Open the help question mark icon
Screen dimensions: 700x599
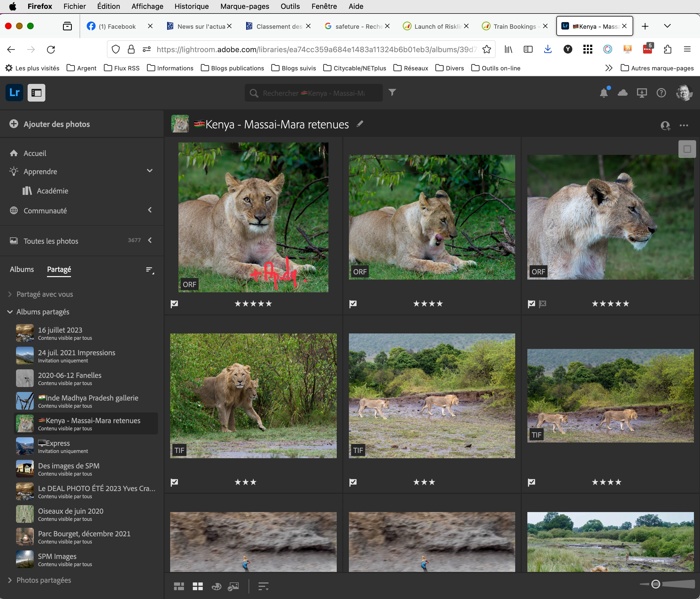(661, 93)
